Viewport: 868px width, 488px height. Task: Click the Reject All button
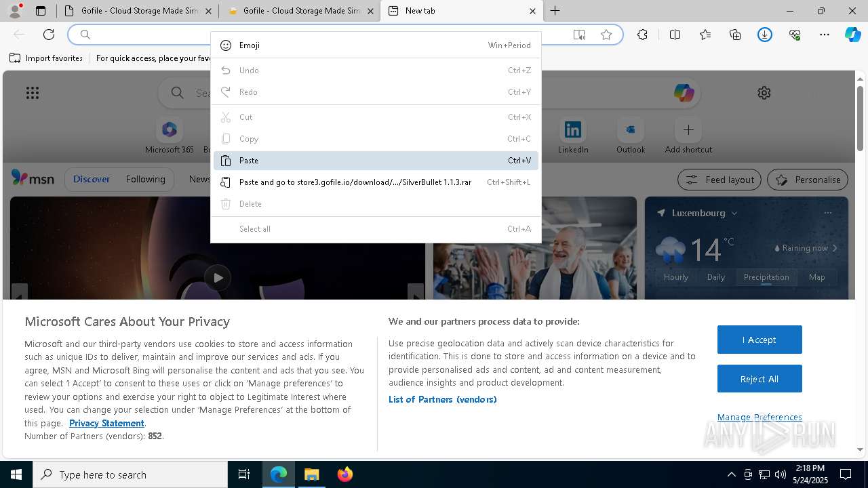point(759,379)
